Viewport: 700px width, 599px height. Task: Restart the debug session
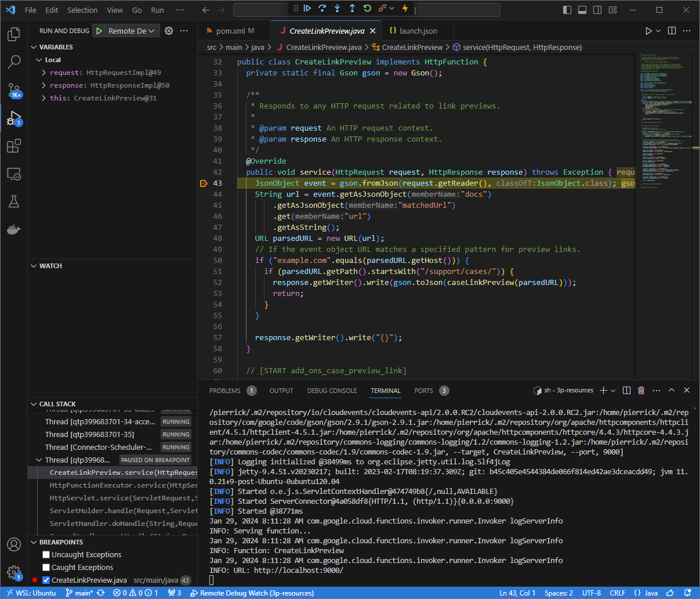point(367,8)
